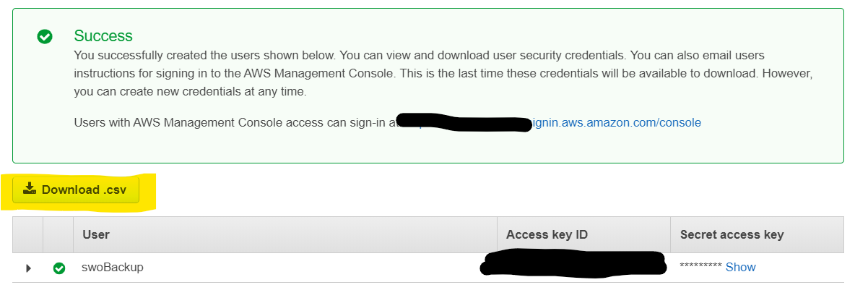Click the empty status column header cell
The width and height of the screenshot is (868, 298).
pyautogui.click(x=58, y=234)
